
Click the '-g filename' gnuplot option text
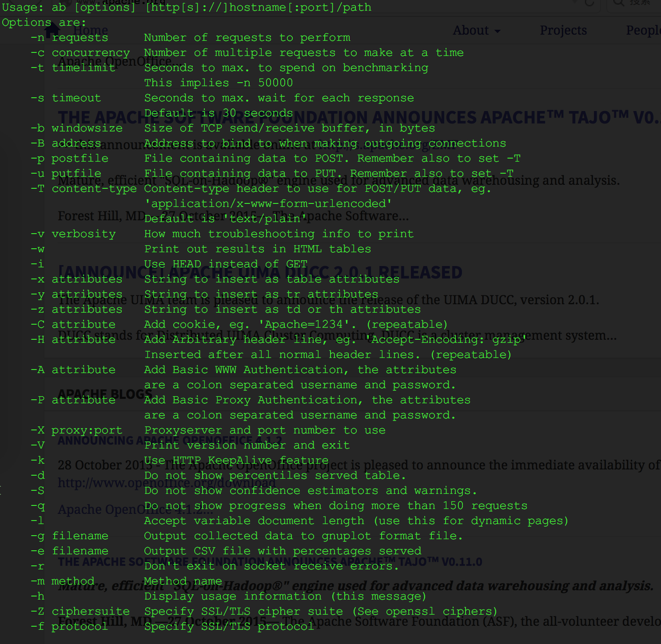tap(69, 536)
